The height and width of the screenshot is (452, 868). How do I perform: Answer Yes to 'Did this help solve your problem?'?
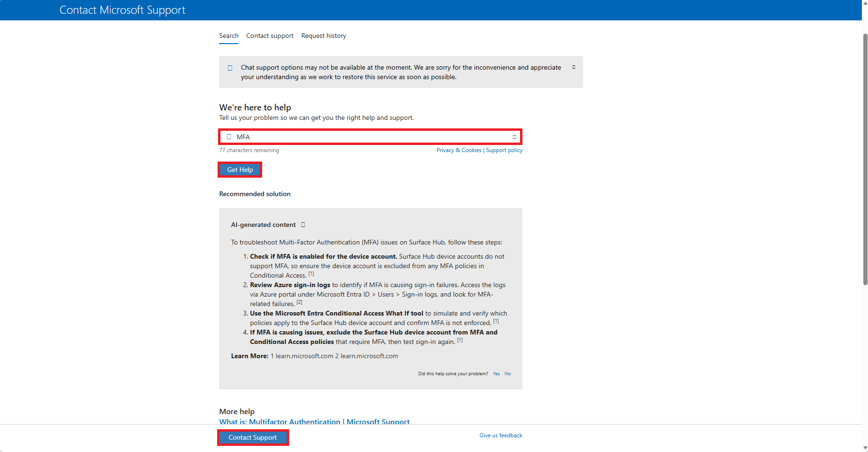tap(496, 374)
